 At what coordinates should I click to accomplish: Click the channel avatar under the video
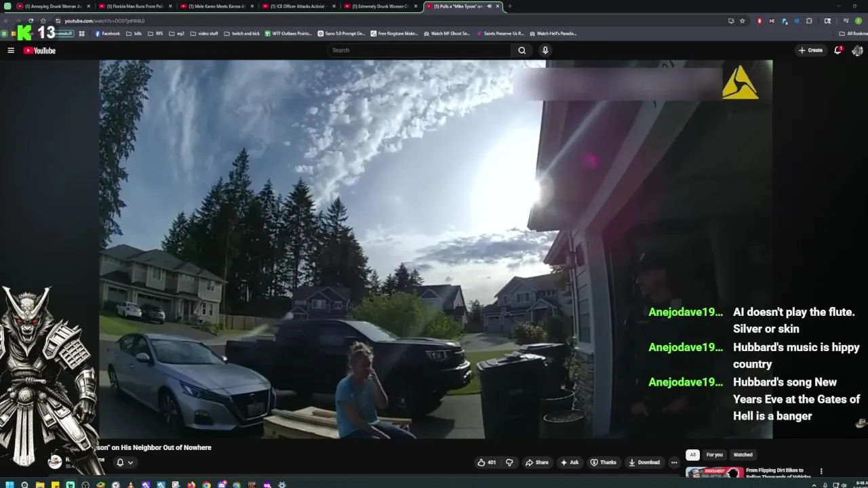coord(55,462)
